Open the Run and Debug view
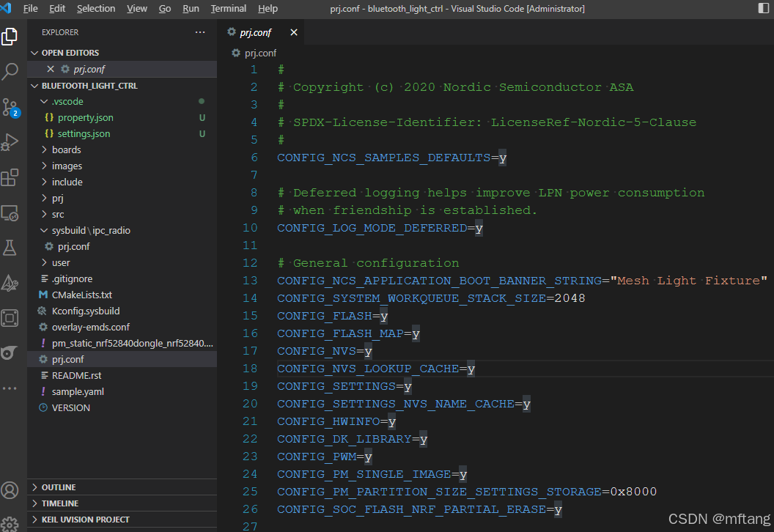Screen dimensions: 774x532 tap(10, 142)
